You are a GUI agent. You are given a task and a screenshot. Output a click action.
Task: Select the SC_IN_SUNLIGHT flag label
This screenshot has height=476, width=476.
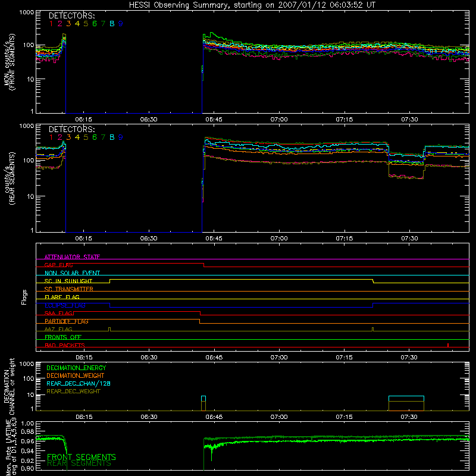68,281
